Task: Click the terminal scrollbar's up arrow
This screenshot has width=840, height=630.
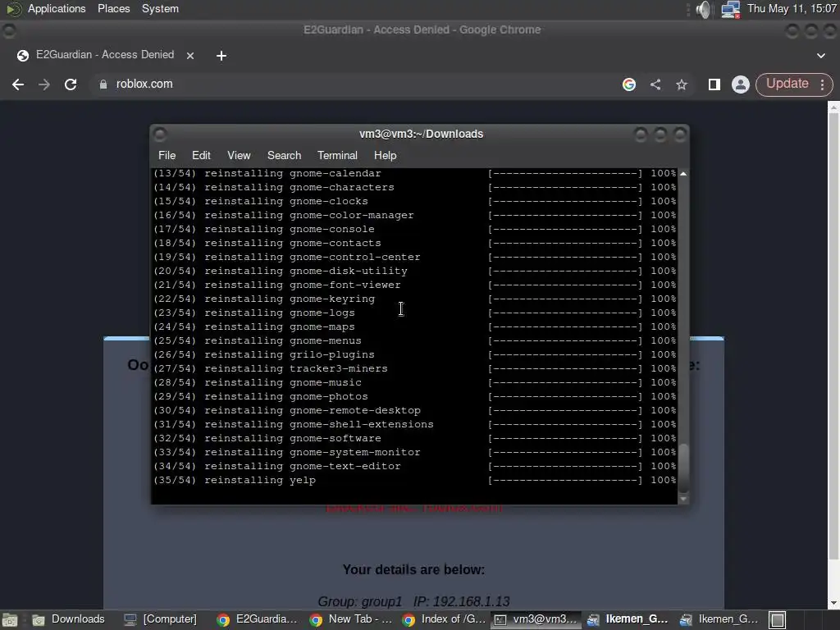Action: pyautogui.click(x=683, y=174)
